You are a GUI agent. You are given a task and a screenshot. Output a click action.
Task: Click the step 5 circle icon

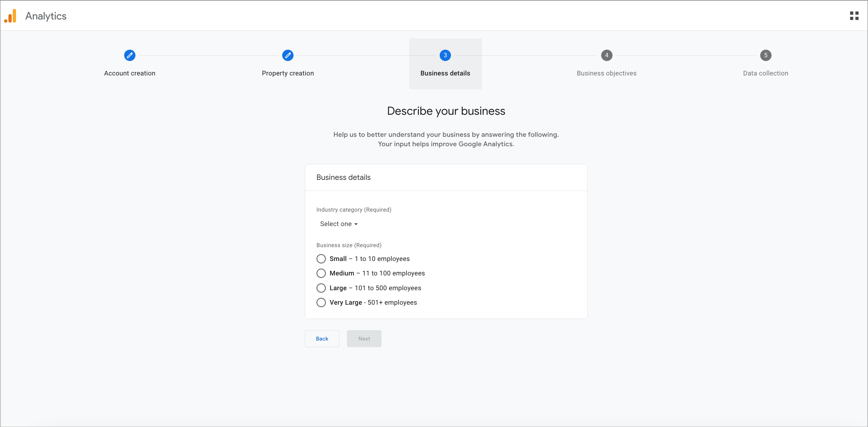(x=766, y=55)
